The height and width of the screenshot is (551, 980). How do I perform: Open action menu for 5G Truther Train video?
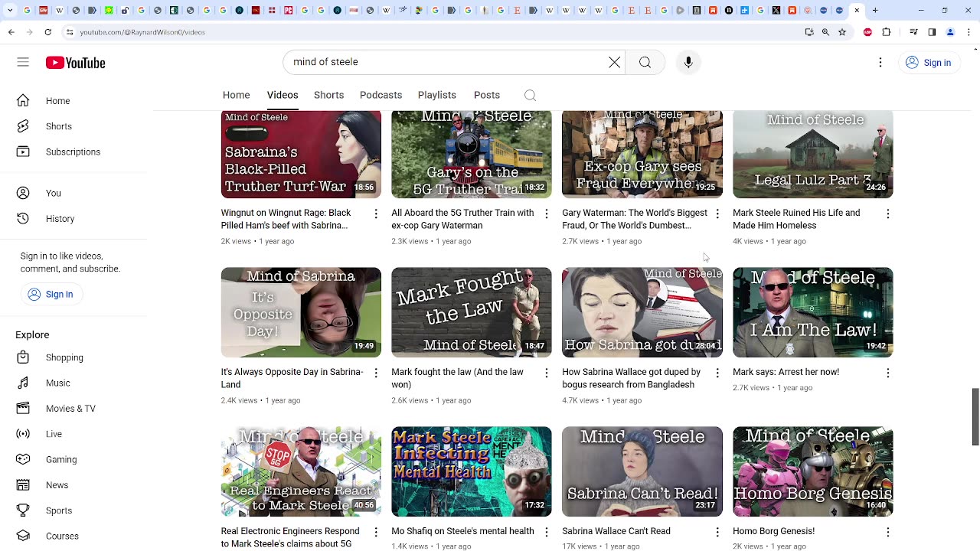point(547,214)
